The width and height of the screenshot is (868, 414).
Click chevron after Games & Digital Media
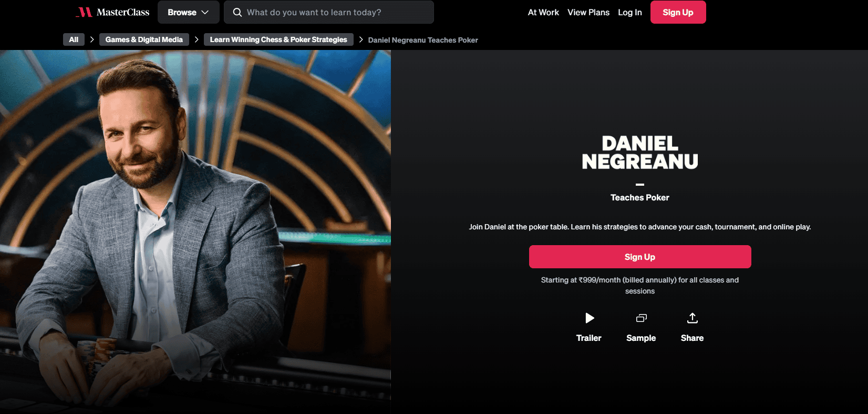coord(197,39)
